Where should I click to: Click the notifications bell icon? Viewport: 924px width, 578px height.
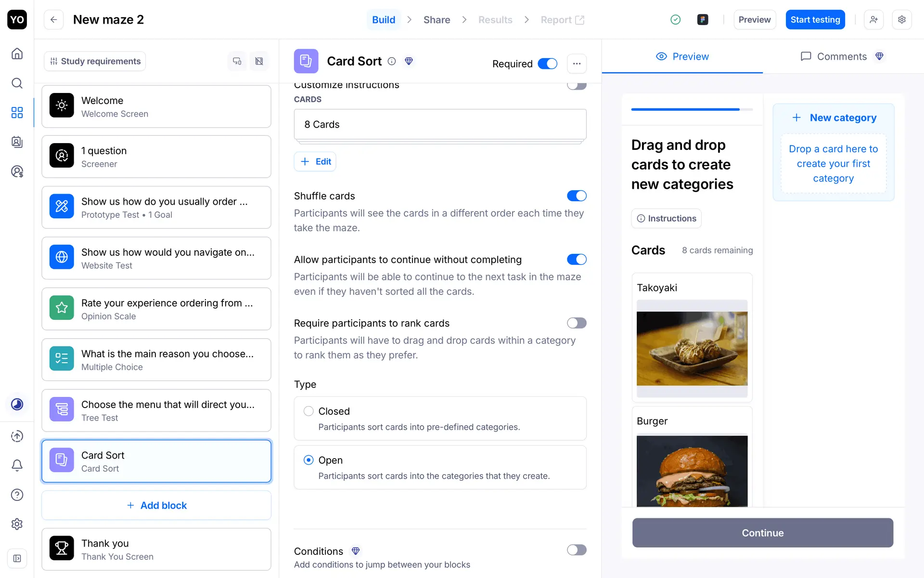point(17,465)
